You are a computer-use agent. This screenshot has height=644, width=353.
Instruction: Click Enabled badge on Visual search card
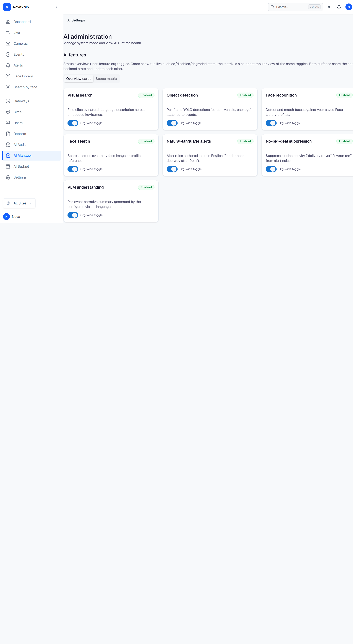(146, 95)
